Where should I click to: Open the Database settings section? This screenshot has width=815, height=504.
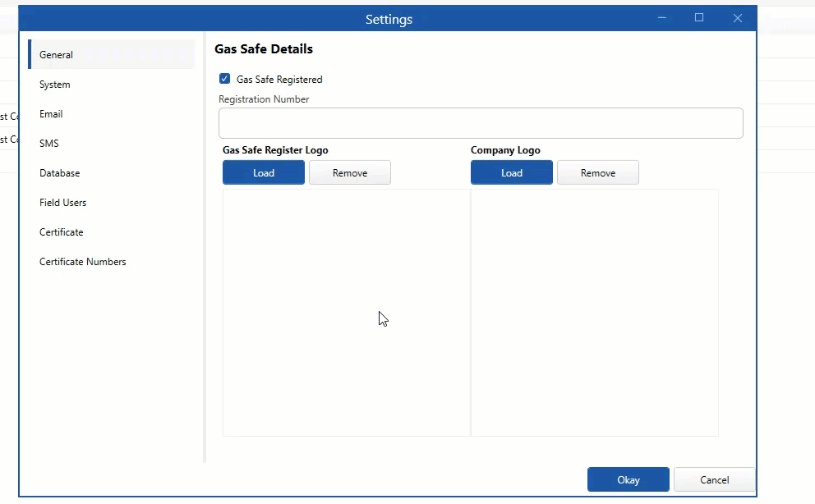click(x=59, y=172)
